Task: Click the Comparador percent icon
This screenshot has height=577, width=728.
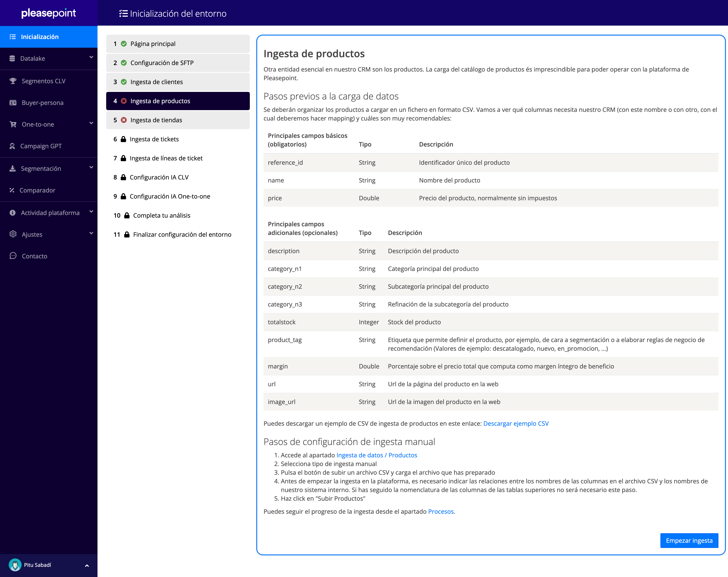Action: pos(12,190)
